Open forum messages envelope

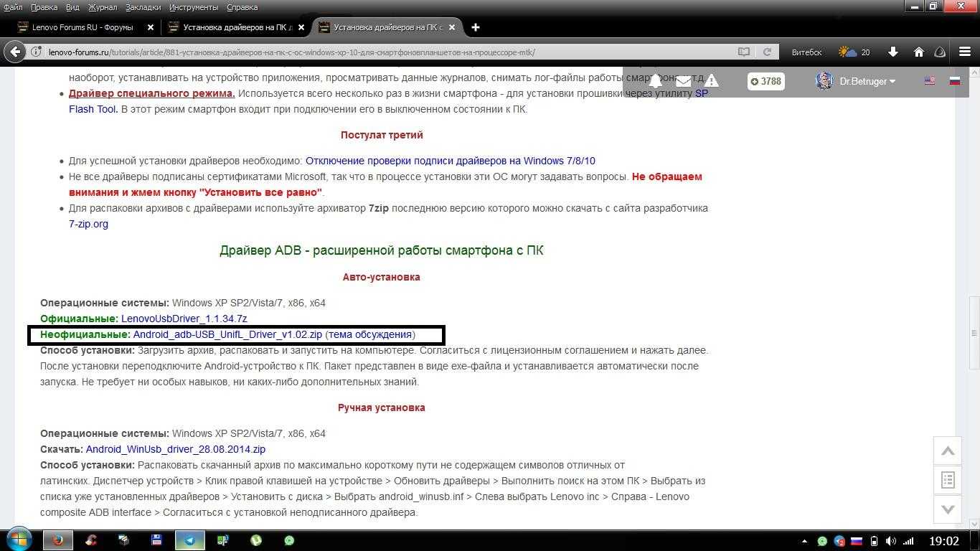[683, 81]
